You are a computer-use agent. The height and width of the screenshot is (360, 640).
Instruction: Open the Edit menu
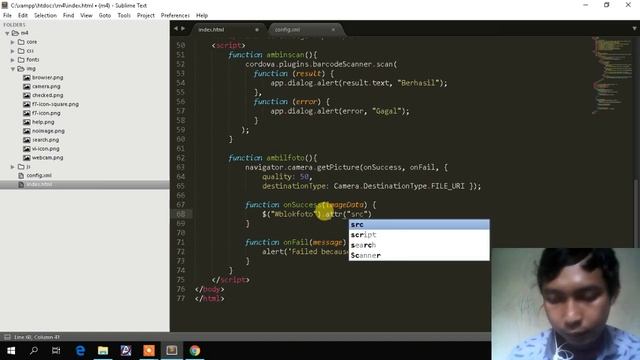point(23,16)
